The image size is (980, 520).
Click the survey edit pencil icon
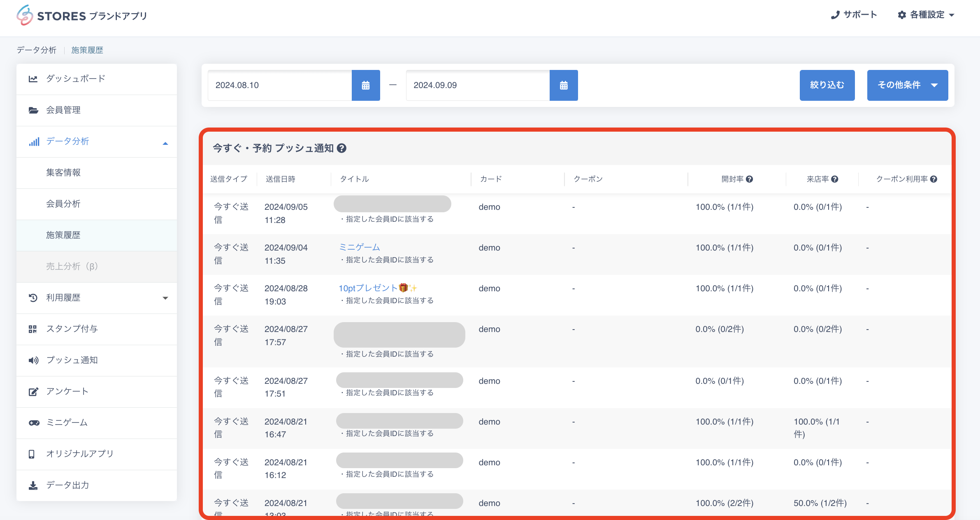tap(33, 392)
